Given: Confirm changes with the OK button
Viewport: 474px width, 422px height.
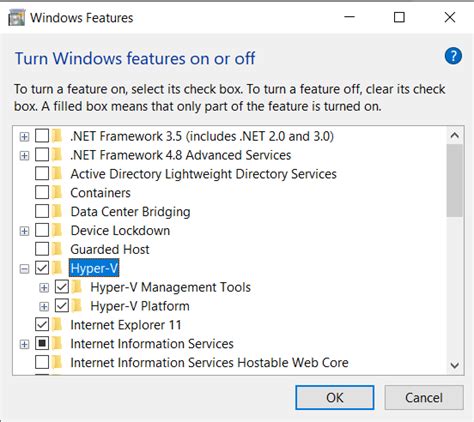Looking at the screenshot, I should [335, 398].
